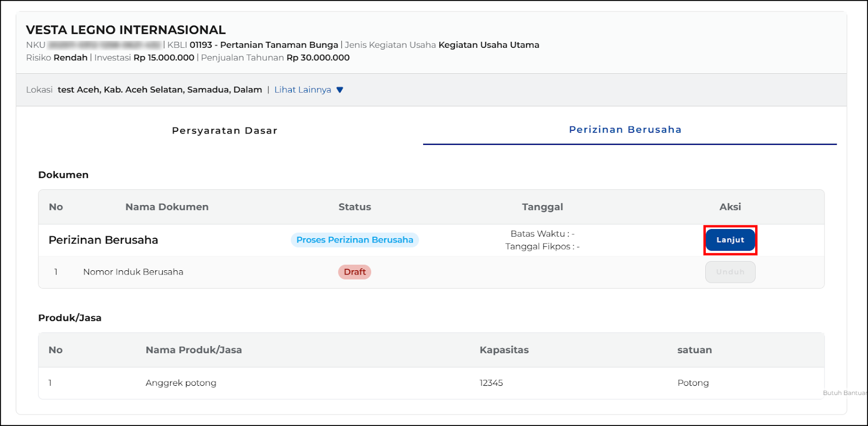Click the Aksi column header
868x426 pixels.
[x=730, y=207]
